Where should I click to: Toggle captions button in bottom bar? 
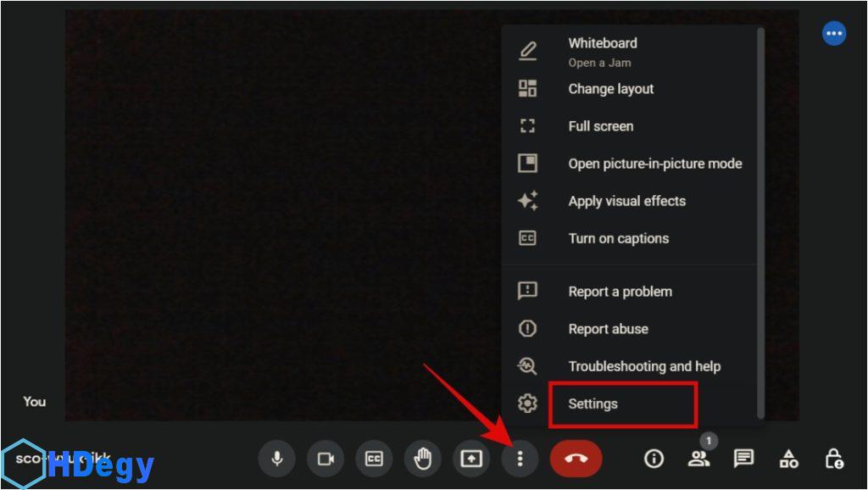point(374,459)
